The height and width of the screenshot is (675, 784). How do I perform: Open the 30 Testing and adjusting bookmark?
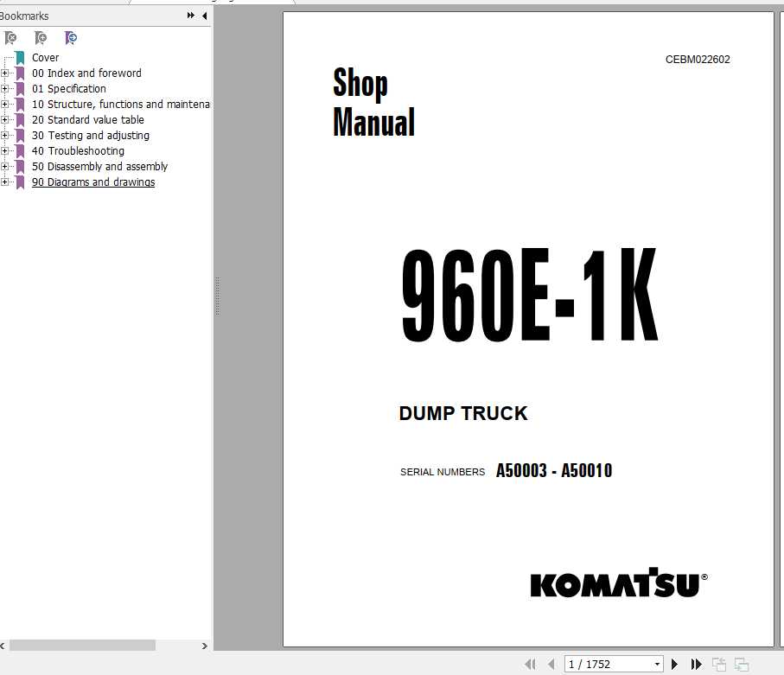click(91, 135)
